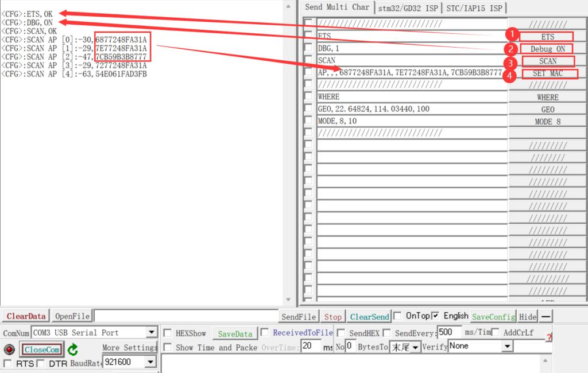Switch to the stm32/GD32 ISP tab

coord(407,8)
